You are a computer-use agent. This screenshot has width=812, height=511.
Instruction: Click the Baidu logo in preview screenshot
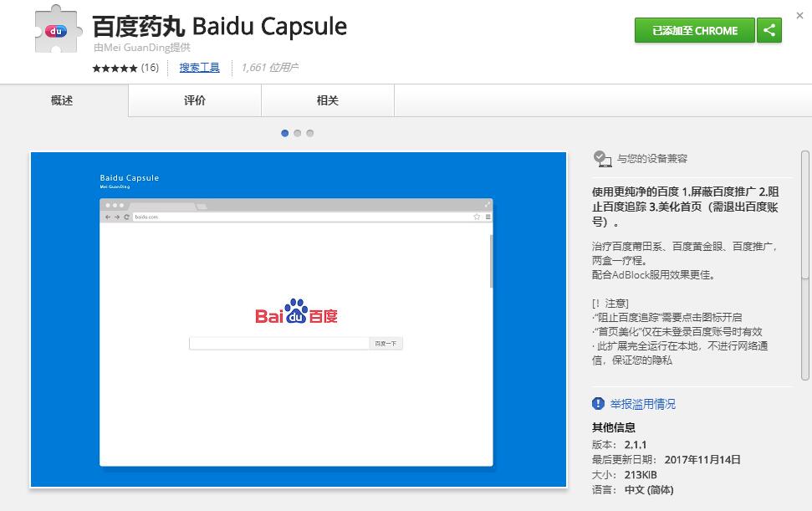coord(296,311)
